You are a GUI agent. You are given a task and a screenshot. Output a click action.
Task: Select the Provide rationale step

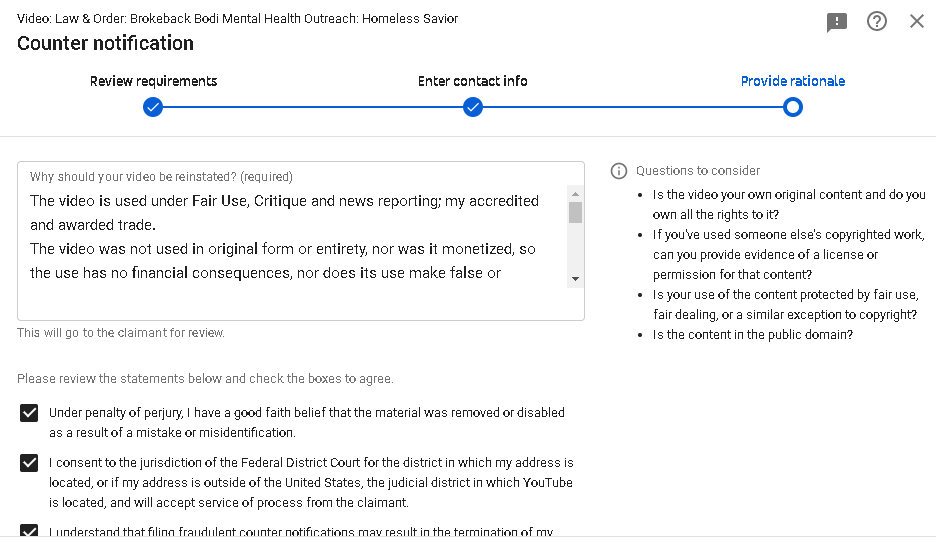click(x=793, y=81)
